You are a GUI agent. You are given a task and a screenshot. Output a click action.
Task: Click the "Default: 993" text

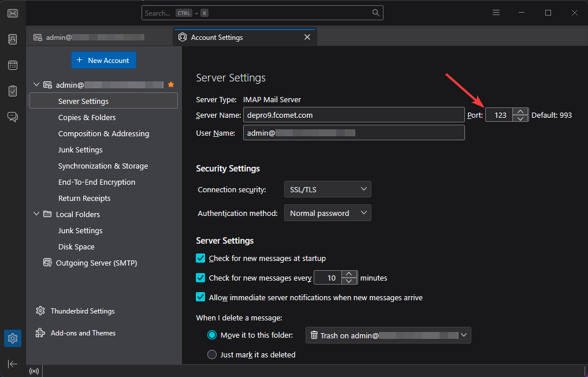(x=552, y=115)
